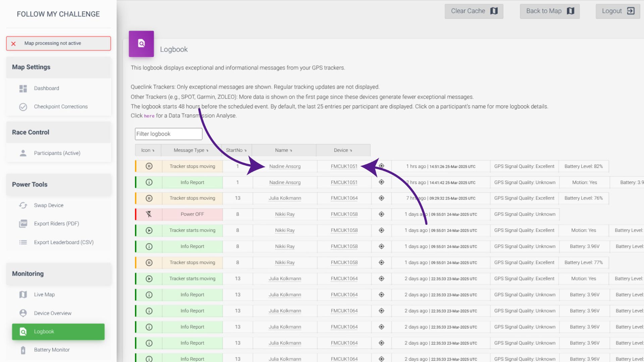Click the Checkpoint Corrections checkmark icon

click(23, 107)
